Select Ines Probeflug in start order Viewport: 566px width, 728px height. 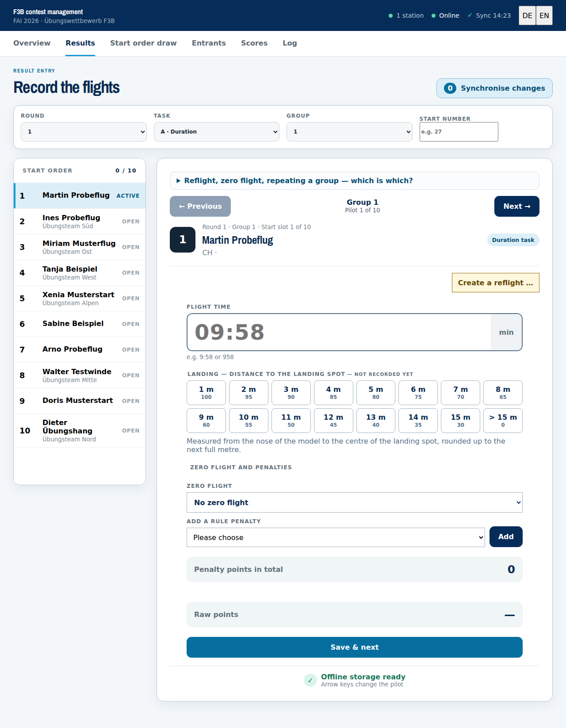click(80, 221)
